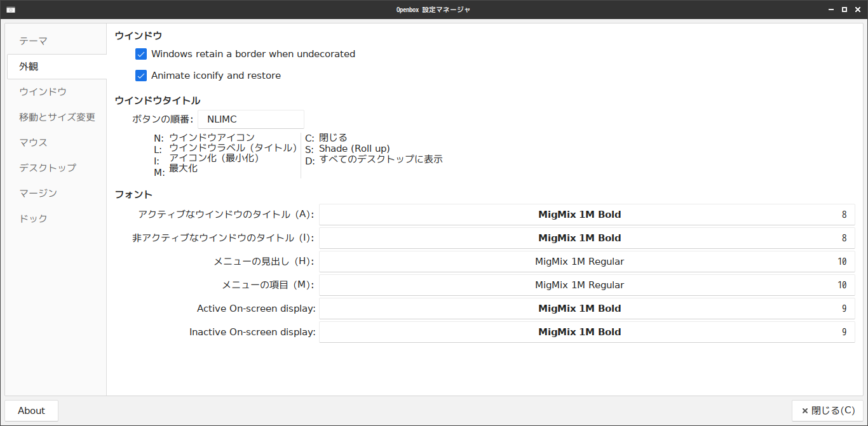
Task: Open inactive window title font chooser
Action: (587, 238)
